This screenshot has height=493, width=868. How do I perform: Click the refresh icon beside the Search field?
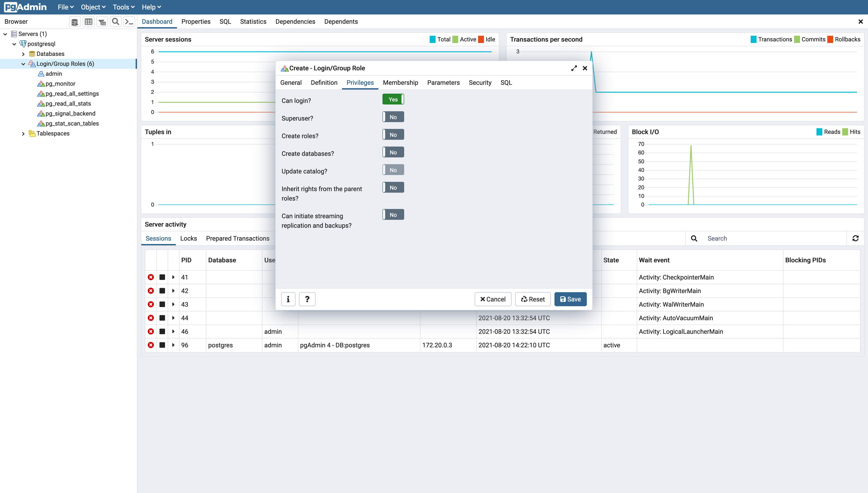(x=856, y=238)
